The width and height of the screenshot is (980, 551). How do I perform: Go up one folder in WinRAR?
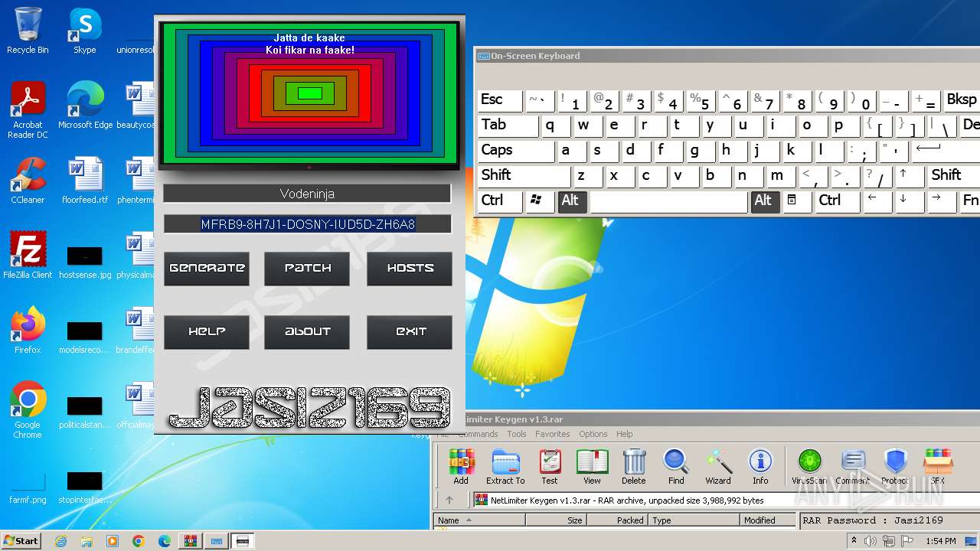click(449, 500)
